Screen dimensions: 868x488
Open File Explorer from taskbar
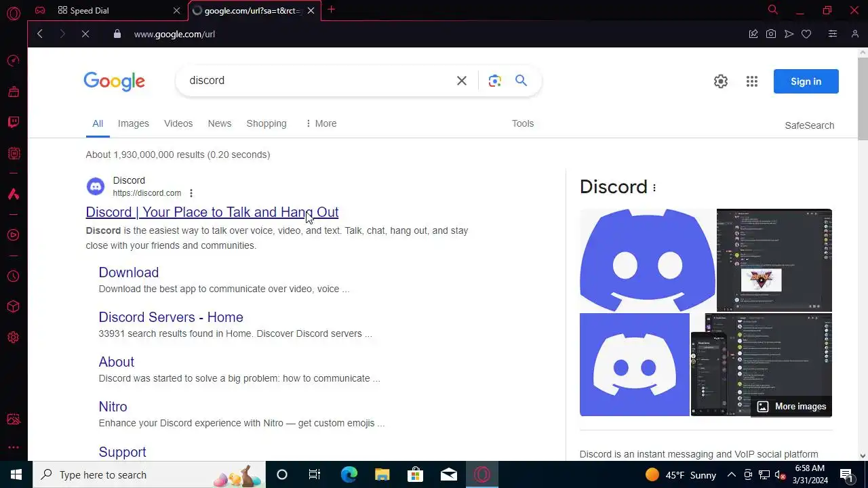[382, 474]
